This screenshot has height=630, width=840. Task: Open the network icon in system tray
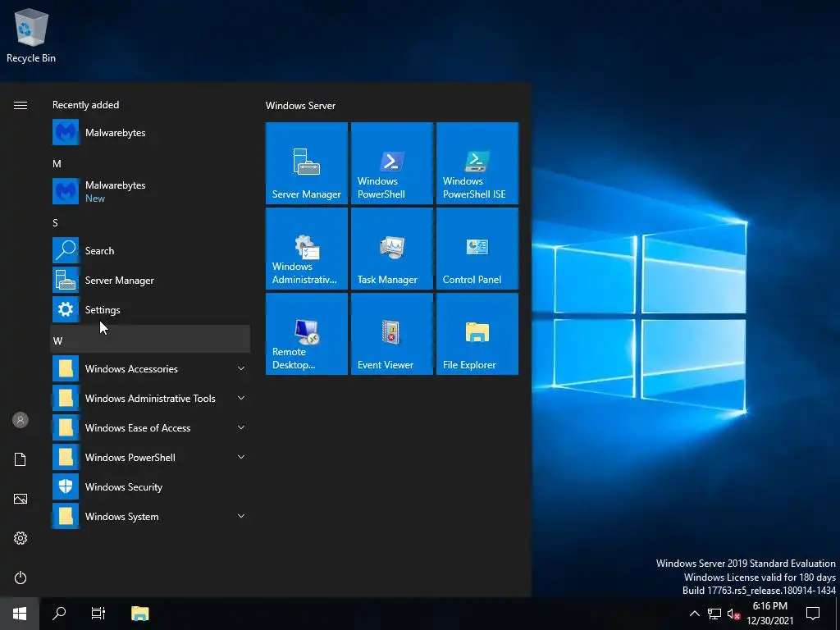tap(714, 614)
